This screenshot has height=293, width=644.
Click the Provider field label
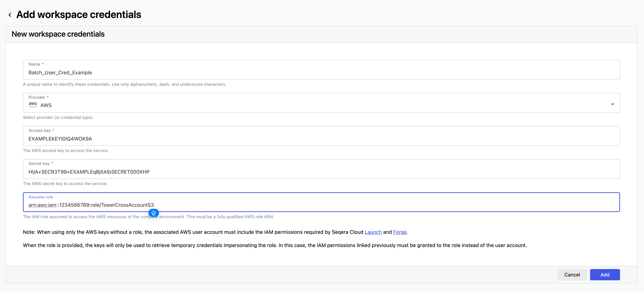pos(37,97)
